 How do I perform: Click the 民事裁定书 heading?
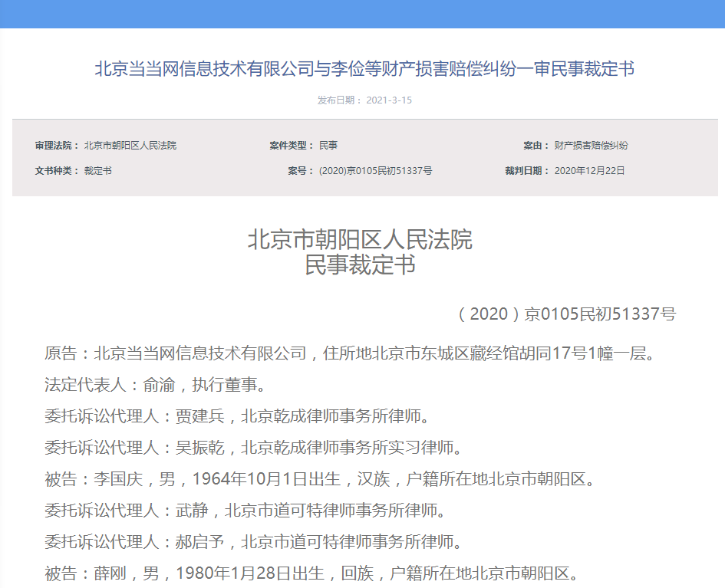[x=360, y=265]
